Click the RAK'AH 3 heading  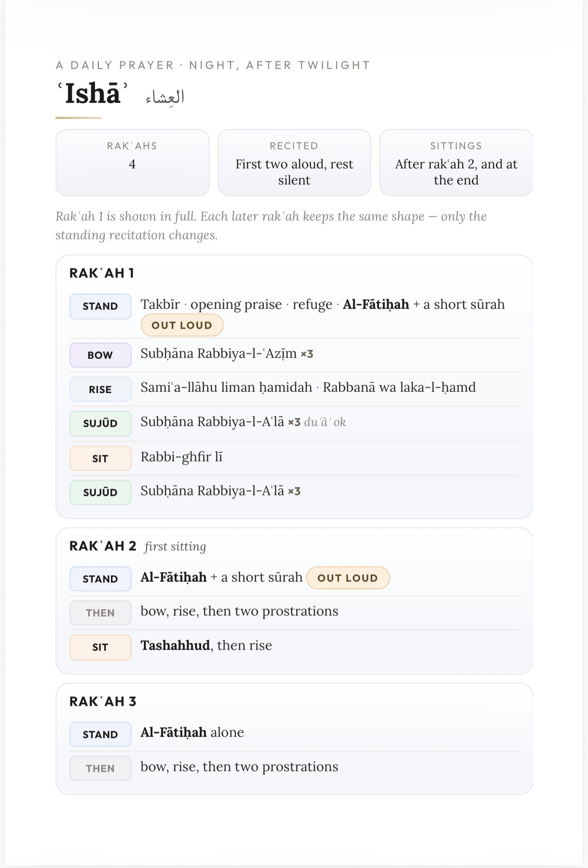[103, 701]
